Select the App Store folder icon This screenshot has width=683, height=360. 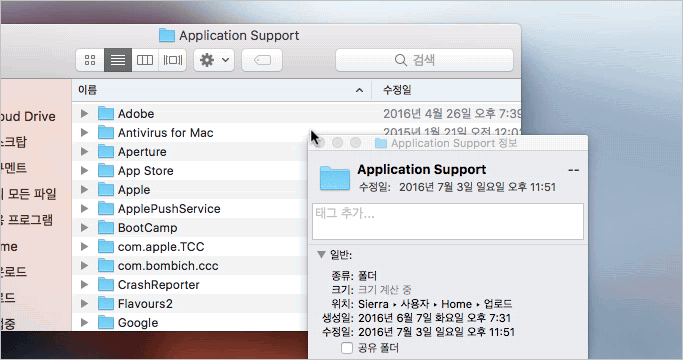pos(105,170)
